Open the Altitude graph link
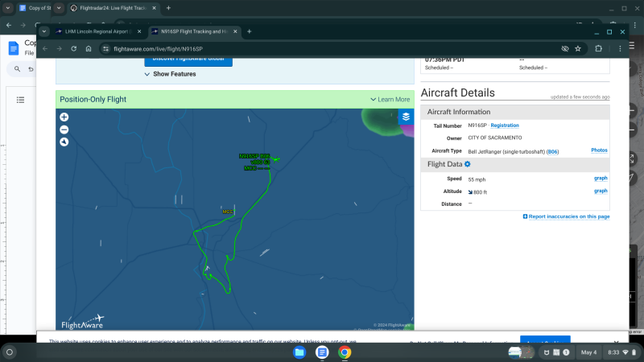Viewport: 644px width, 362px height. coord(601,191)
